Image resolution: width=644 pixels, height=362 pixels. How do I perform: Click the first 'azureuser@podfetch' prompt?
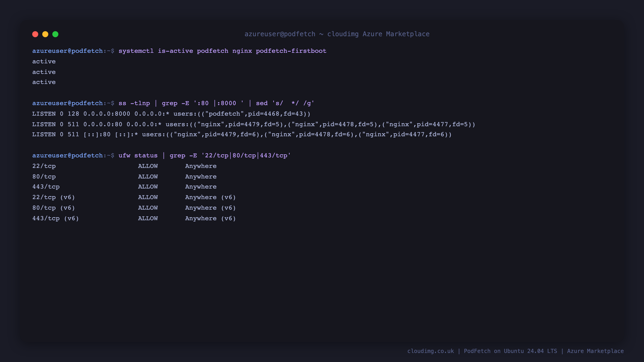click(x=67, y=51)
